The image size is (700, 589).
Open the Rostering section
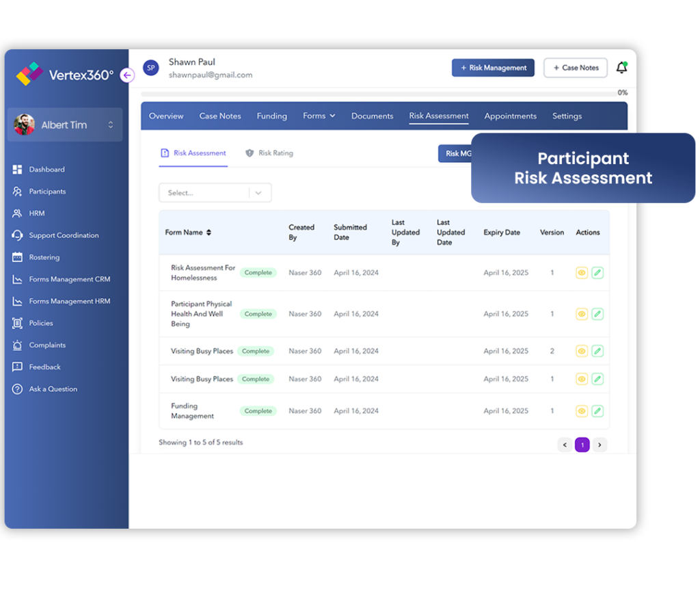45,257
